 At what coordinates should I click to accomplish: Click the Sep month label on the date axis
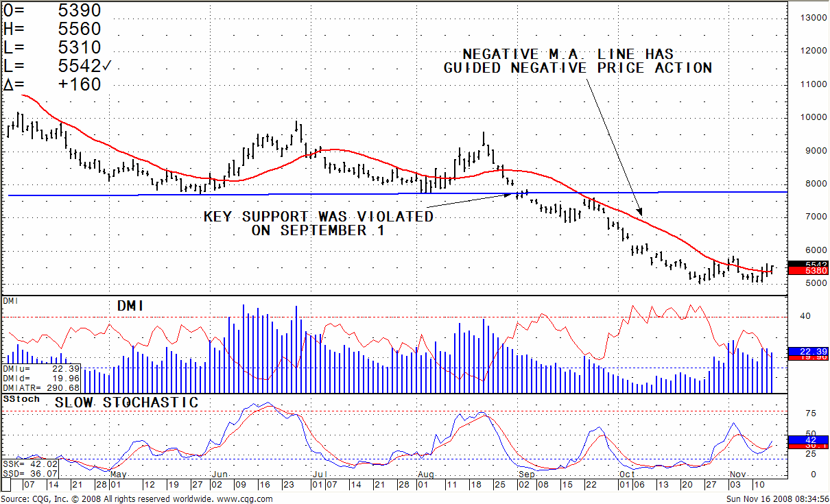point(527,474)
